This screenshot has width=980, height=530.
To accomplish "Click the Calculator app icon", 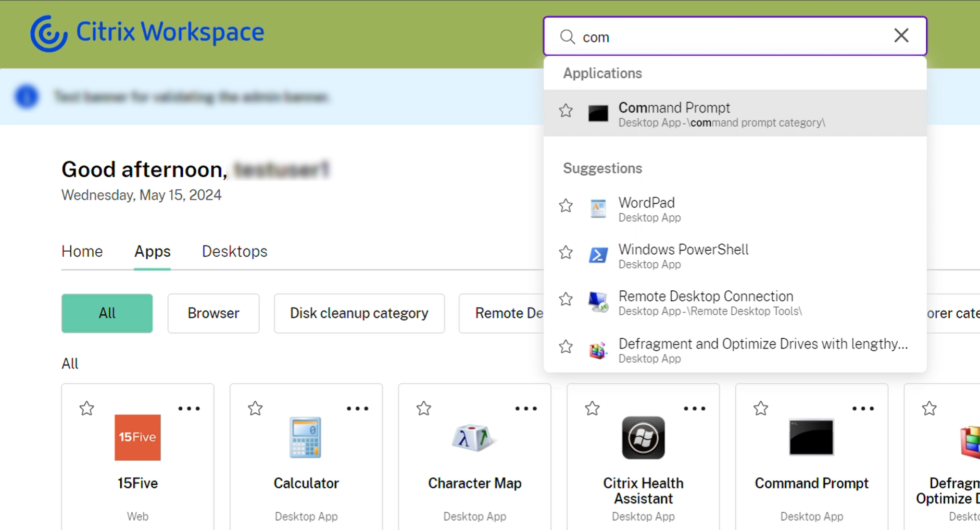I will point(306,438).
